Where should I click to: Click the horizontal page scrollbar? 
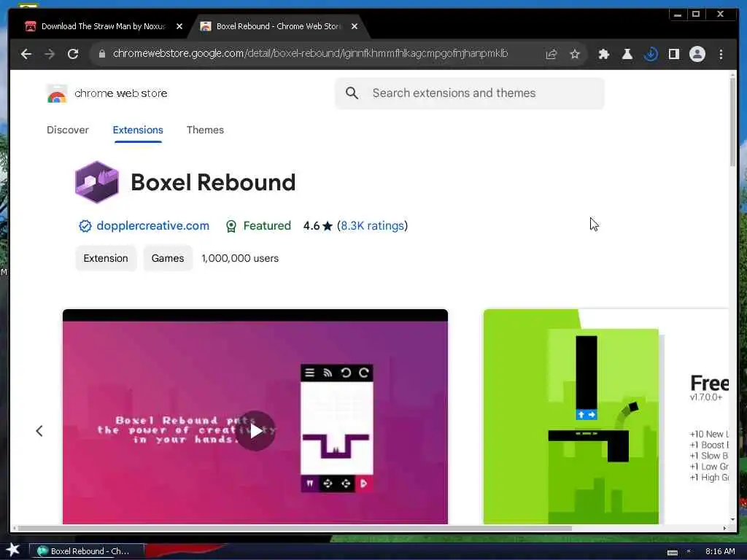[x=295, y=528]
